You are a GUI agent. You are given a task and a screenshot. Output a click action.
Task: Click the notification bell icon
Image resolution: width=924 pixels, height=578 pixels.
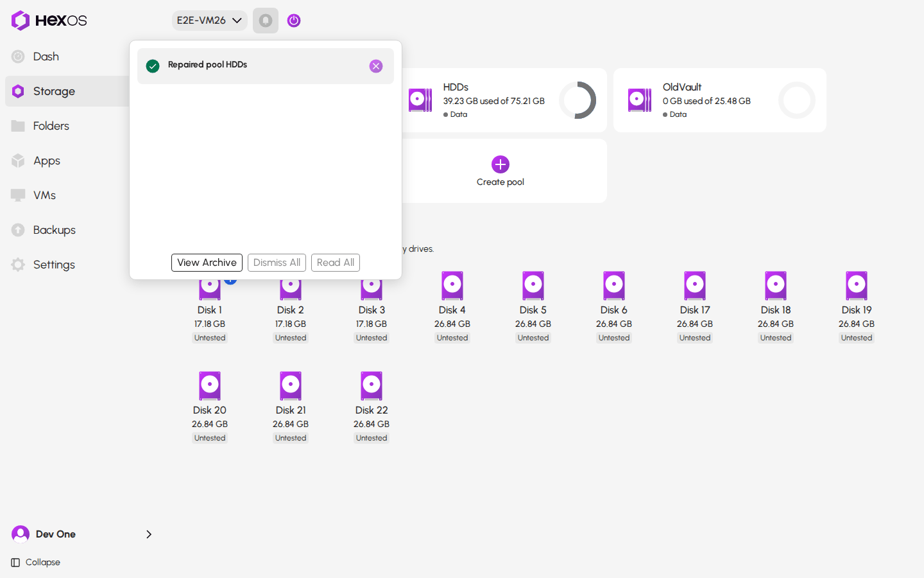coord(266,21)
